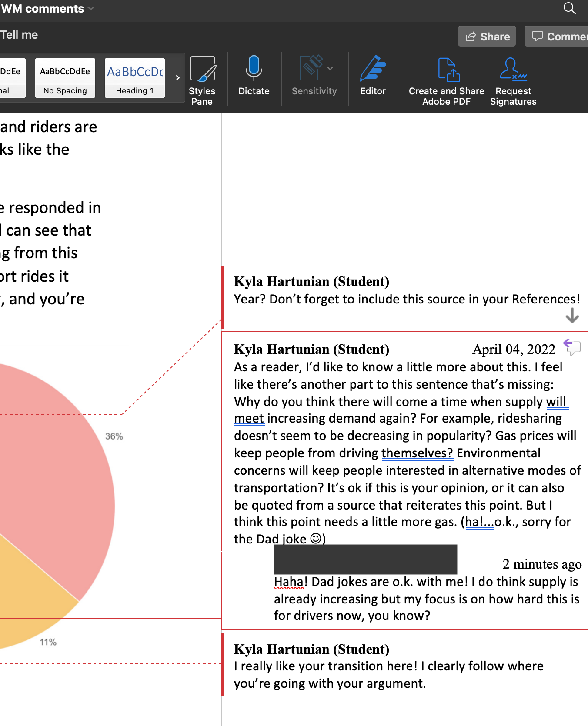Open the WM comments title dropdown

pyautogui.click(x=91, y=8)
